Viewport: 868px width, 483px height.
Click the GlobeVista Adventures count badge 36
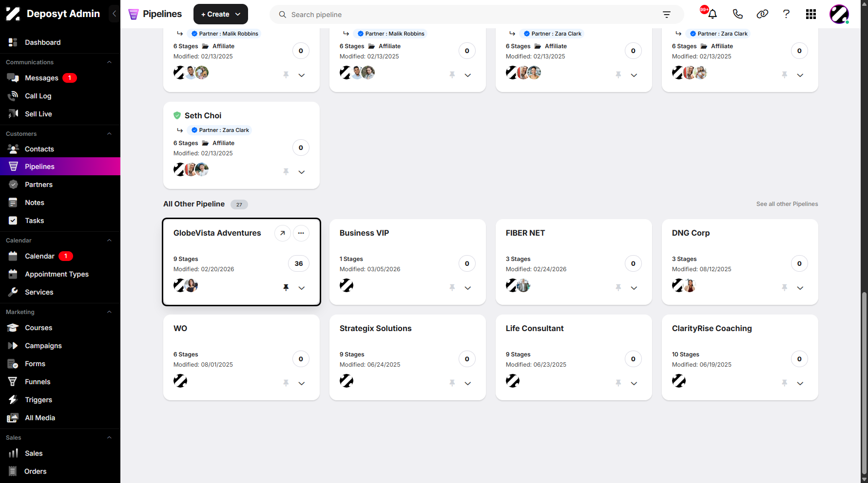pos(299,263)
